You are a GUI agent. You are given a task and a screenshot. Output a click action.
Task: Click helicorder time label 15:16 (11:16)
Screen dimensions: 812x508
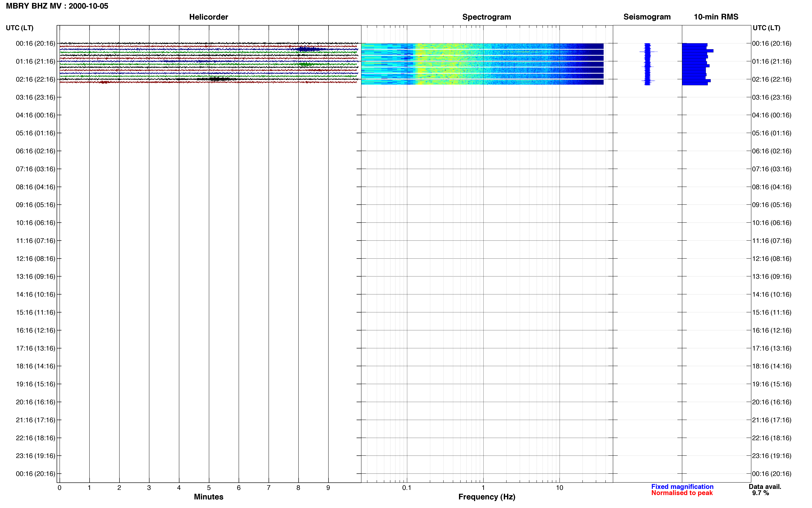point(36,313)
